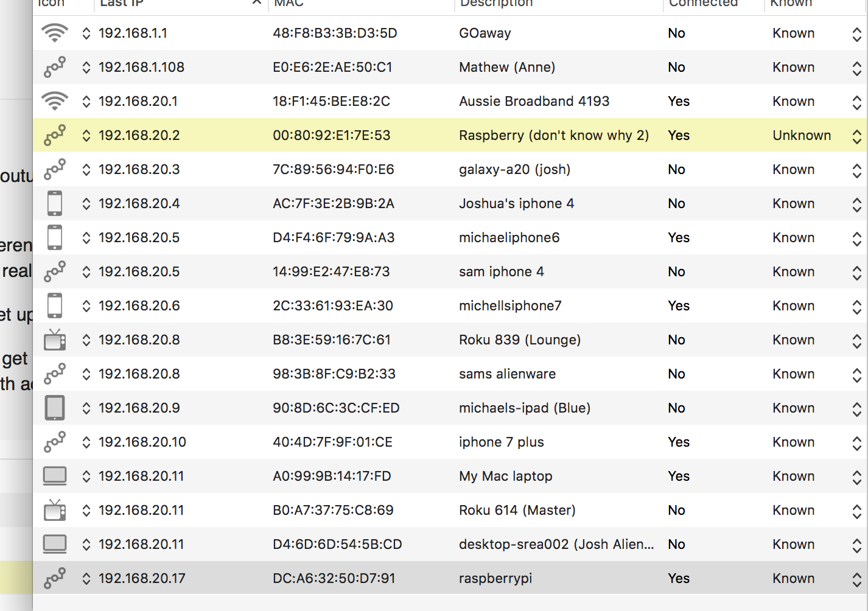868x611 pixels.
Task: Select the MAC address DC:A6:32:50:D7:91
Action: [x=334, y=578]
